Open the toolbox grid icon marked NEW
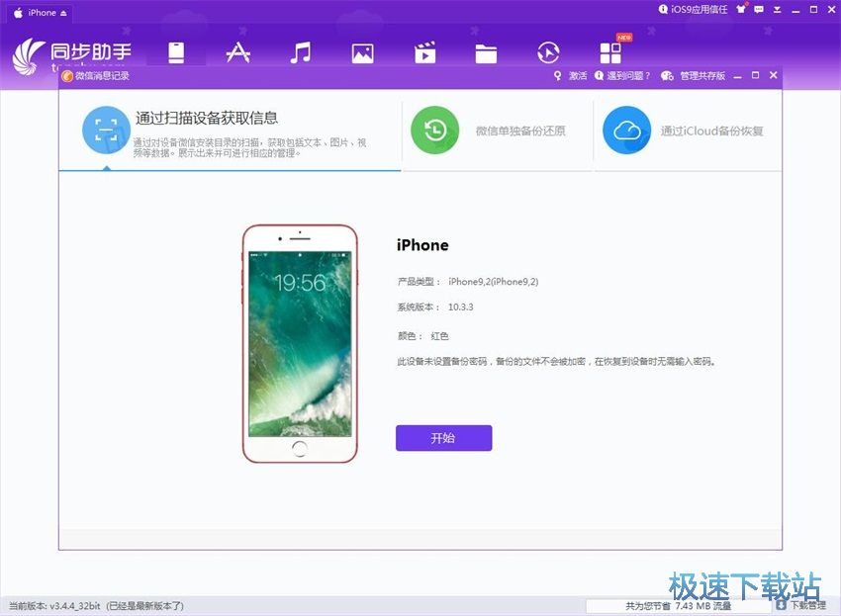Image resolution: width=841 pixels, height=616 pixels. 610,53
